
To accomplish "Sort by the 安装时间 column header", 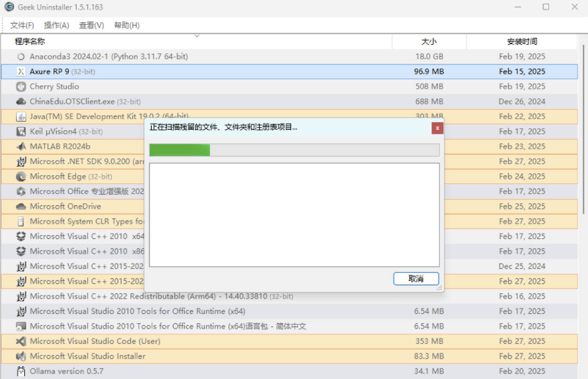I will point(522,42).
